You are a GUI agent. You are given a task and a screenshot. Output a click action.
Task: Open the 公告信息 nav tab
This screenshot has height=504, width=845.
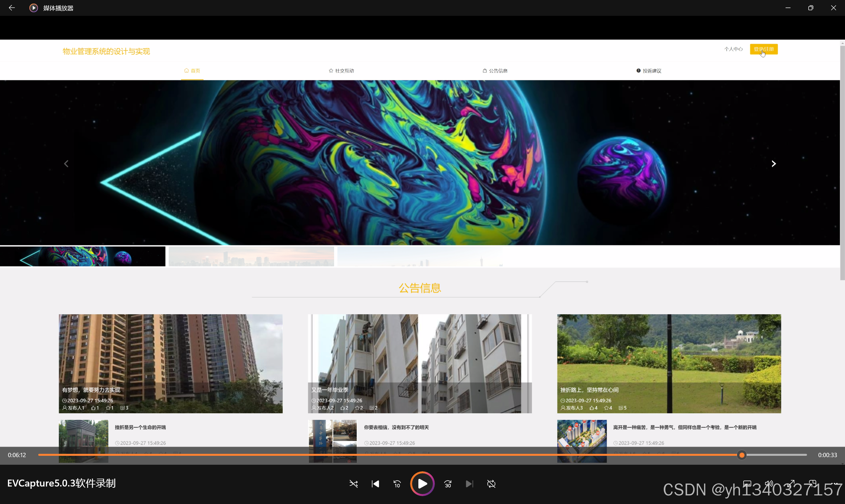click(x=495, y=71)
